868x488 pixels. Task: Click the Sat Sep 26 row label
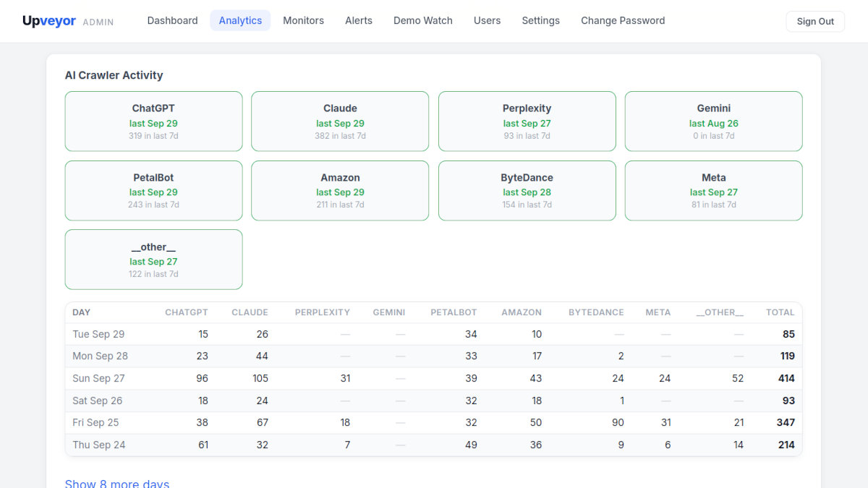click(x=98, y=401)
